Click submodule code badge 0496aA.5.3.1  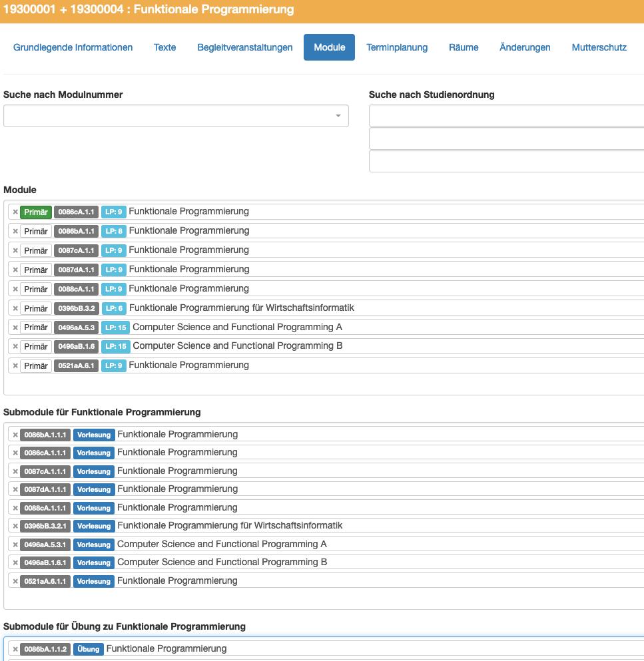(45, 545)
